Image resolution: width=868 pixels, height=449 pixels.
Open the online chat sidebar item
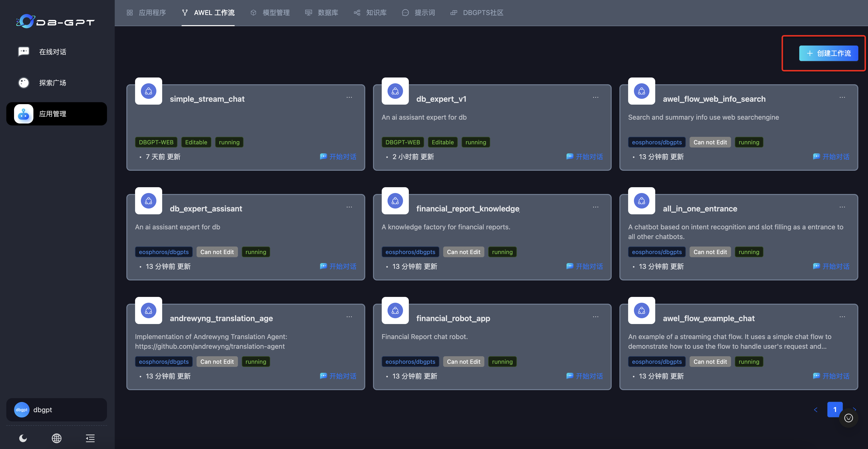[x=53, y=52]
